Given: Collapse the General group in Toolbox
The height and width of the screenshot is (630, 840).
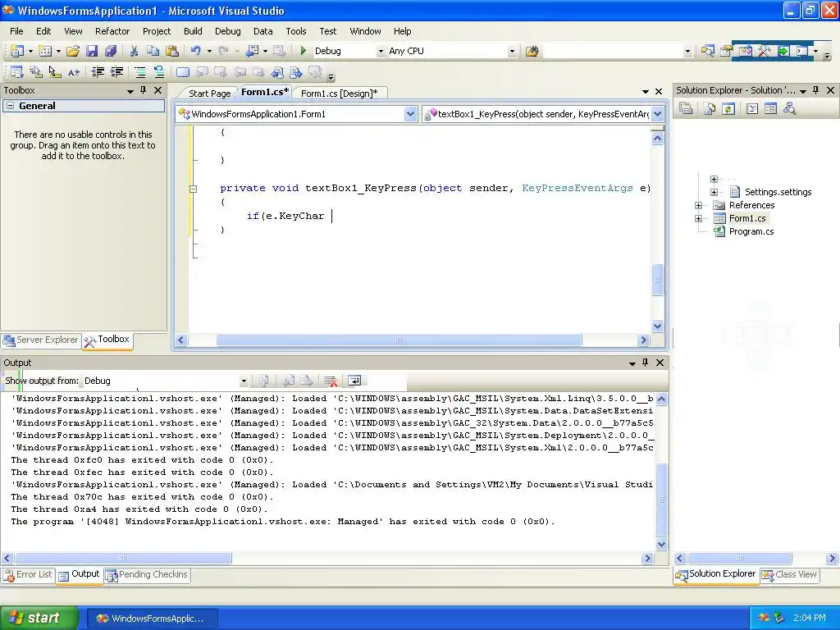Looking at the screenshot, I should point(10,106).
